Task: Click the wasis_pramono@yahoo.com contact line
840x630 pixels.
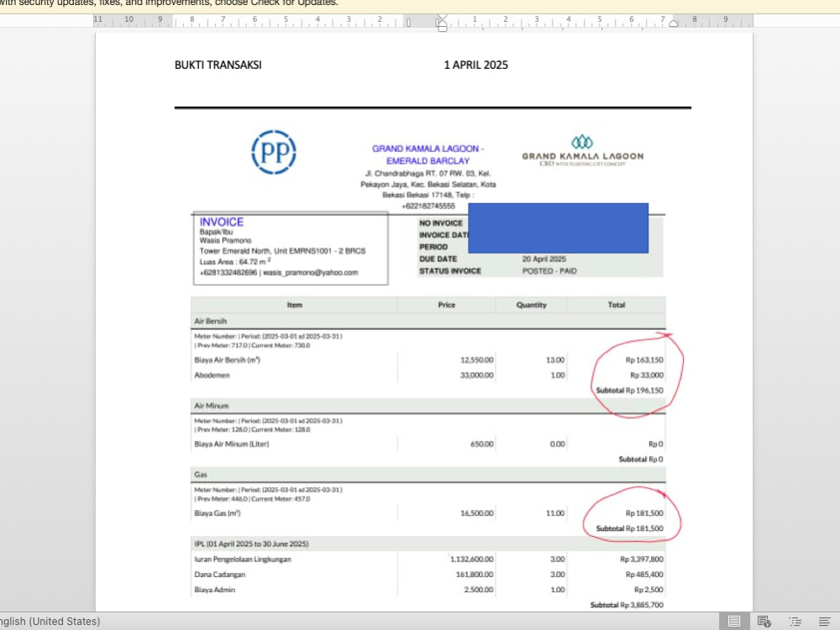Action: (279, 273)
